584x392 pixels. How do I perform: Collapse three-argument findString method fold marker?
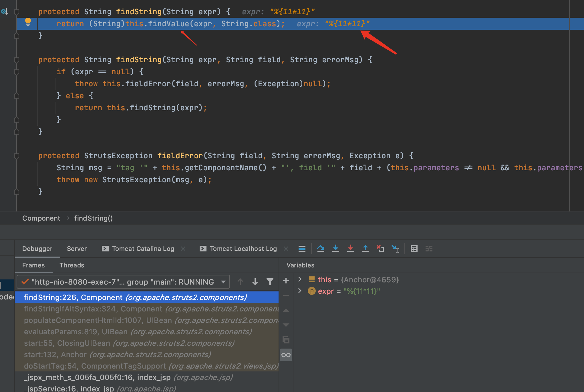17,60
